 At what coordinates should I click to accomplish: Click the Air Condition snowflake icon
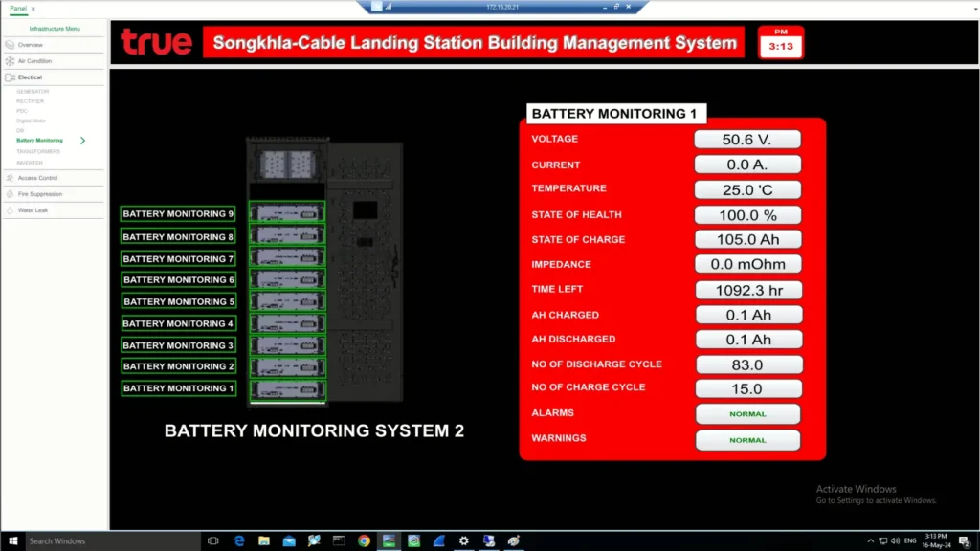click(x=10, y=61)
